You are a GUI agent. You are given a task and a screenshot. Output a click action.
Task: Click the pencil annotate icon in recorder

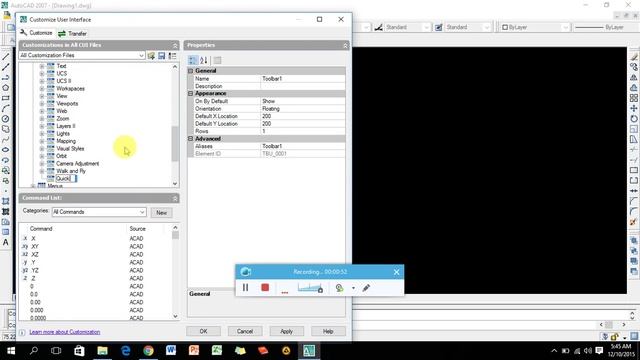coord(366,288)
